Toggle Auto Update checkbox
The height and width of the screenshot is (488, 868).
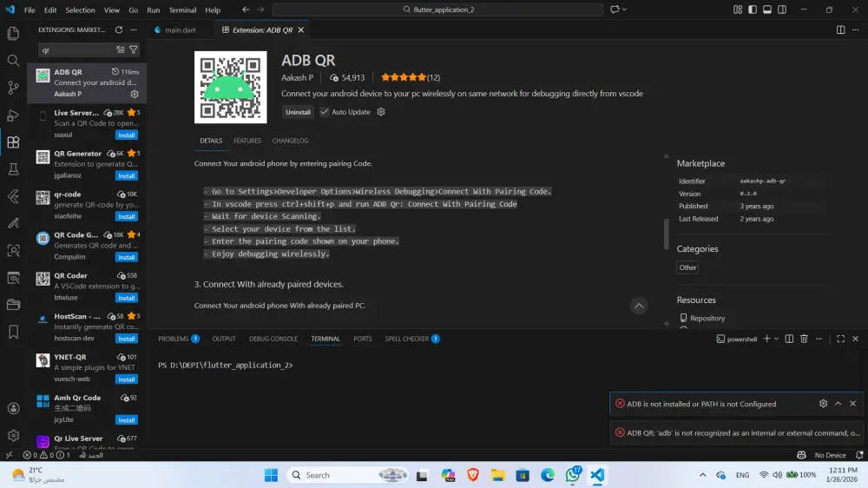pos(325,112)
